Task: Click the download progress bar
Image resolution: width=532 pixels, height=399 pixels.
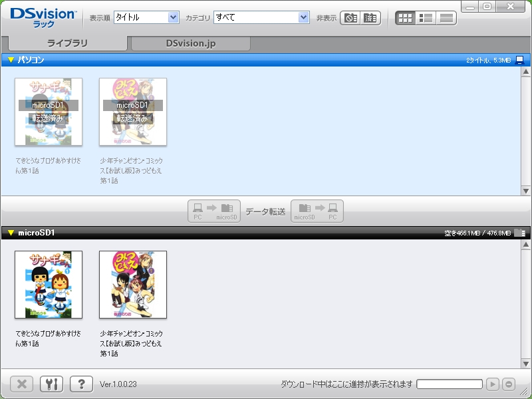Action: click(450, 384)
